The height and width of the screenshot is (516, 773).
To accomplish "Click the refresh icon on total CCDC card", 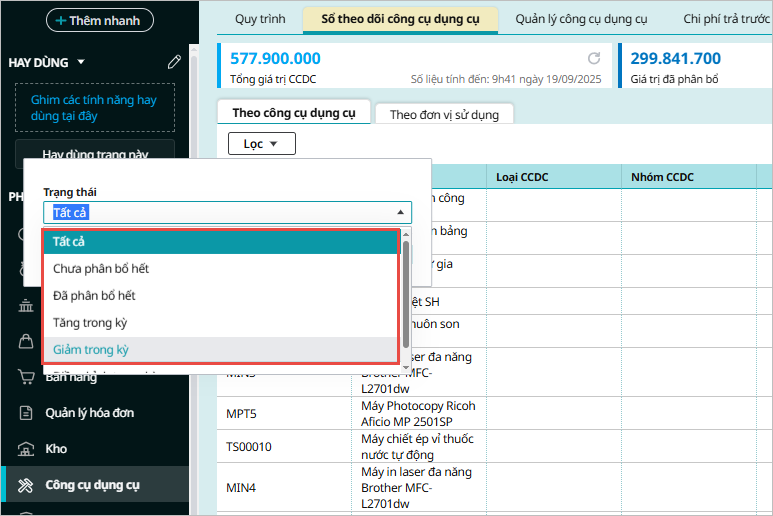I will click(594, 59).
